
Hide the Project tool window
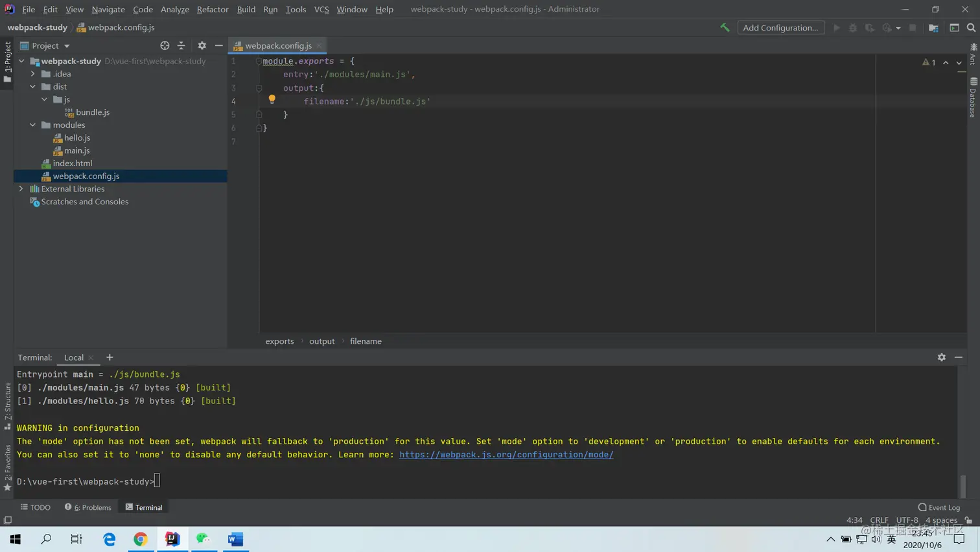pyautogui.click(x=219, y=45)
